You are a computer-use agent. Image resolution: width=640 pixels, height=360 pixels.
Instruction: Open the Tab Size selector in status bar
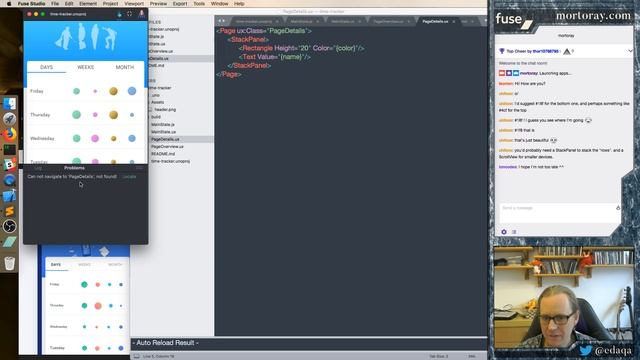click(438, 356)
